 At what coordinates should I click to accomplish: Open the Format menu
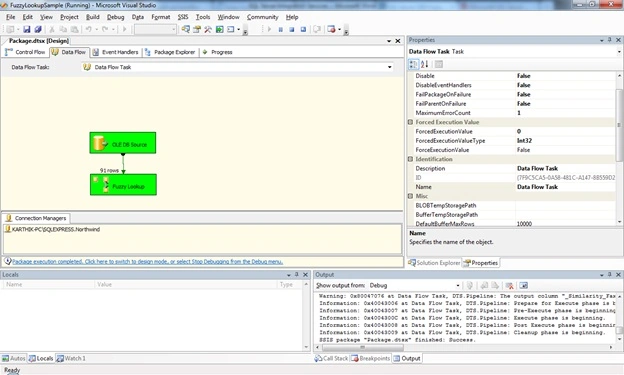[x=160, y=17]
